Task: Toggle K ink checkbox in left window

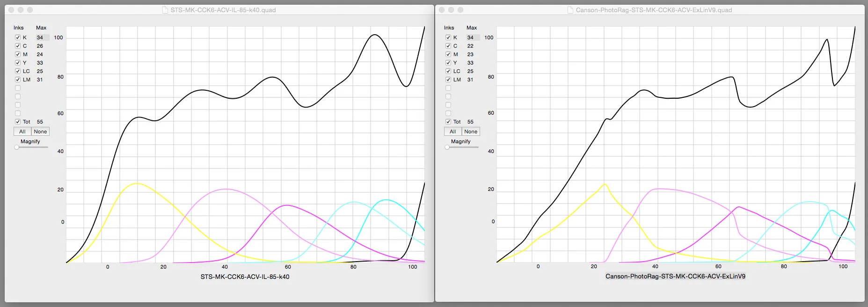Action: [18, 37]
